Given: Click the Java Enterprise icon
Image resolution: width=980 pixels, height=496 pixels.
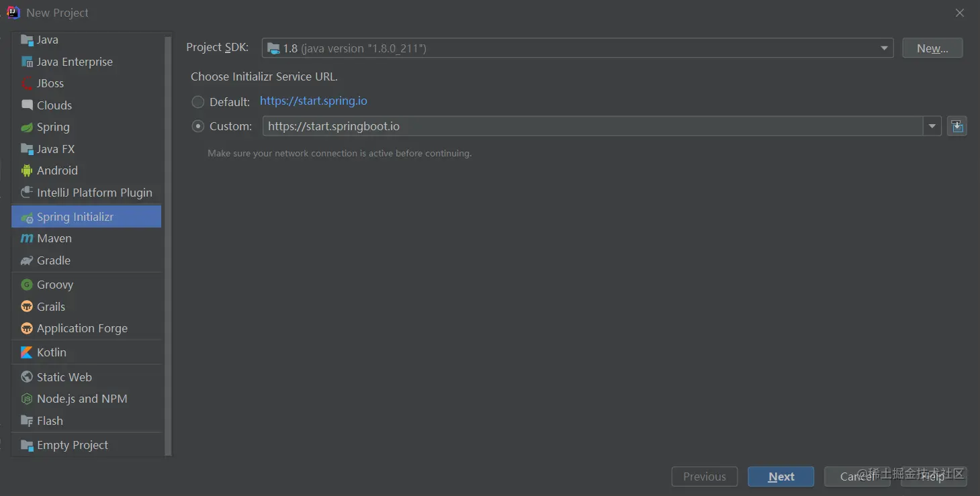Looking at the screenshot, I should (27, 62).
